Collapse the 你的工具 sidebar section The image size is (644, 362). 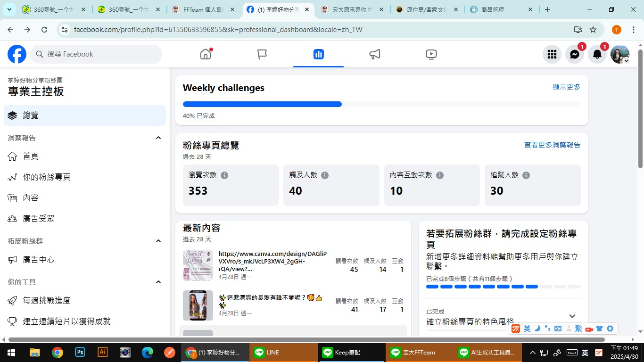(x=158, y=282)
